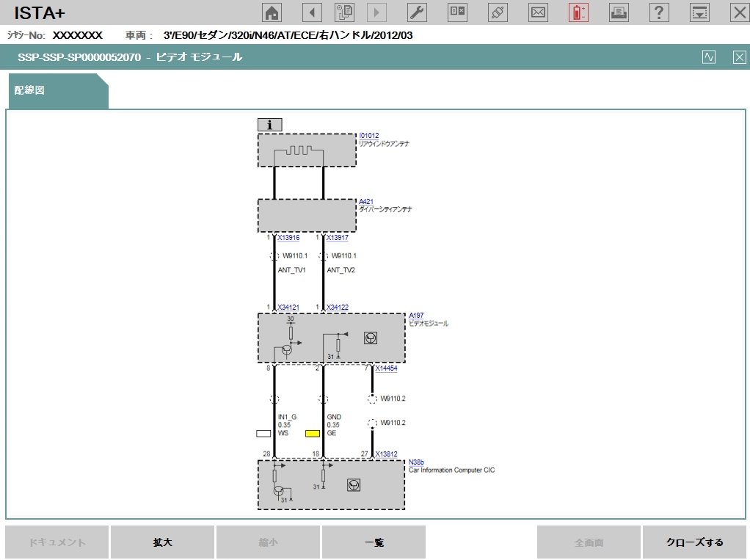Click the yellow GE wire color swatch
This screenshot has width=750, height=560.
pos(313,433)
